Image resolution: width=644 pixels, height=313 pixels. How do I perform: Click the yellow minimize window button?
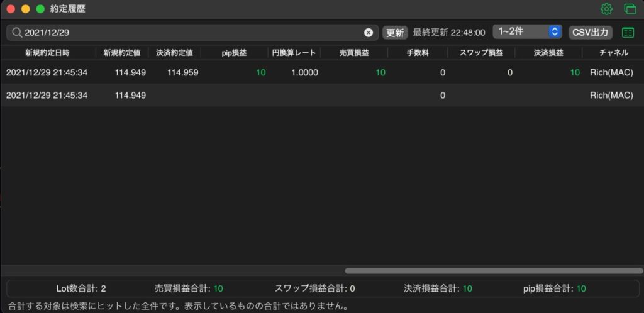pyautogui.click(x=25, y=9)
